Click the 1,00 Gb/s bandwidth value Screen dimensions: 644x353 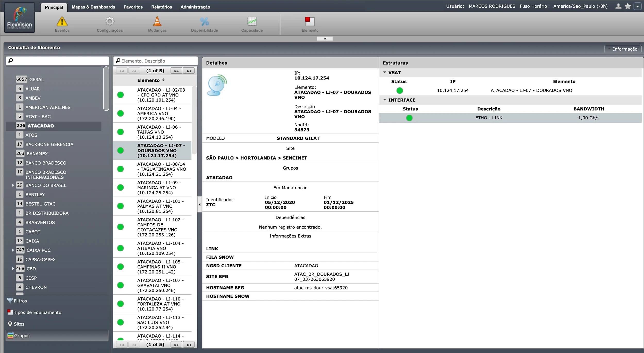click(x=589, y=118)
